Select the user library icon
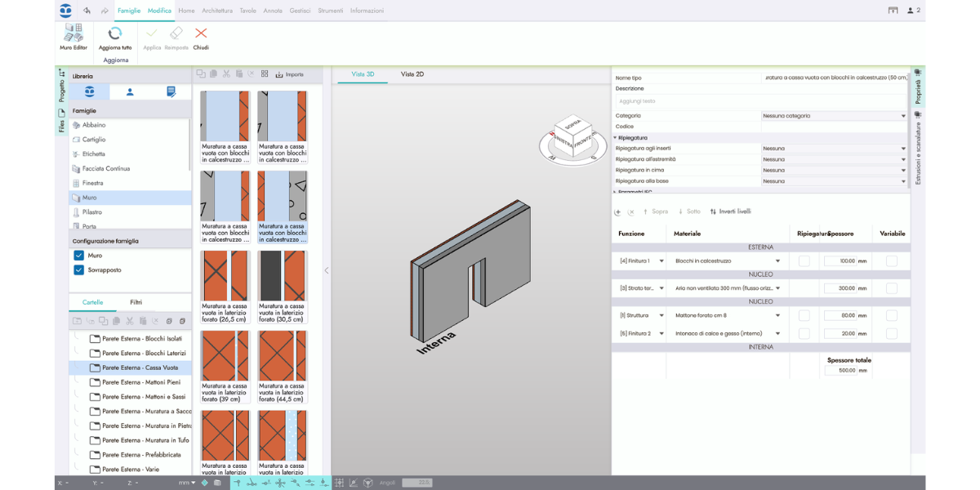 tap(130, 92)
